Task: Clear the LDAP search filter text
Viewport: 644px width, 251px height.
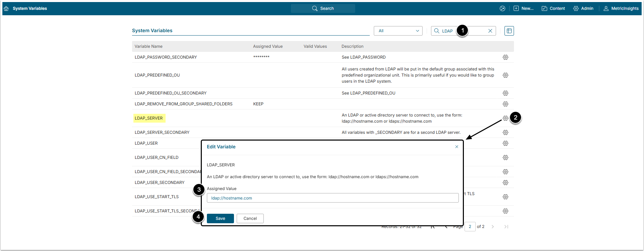Action: 490,31
